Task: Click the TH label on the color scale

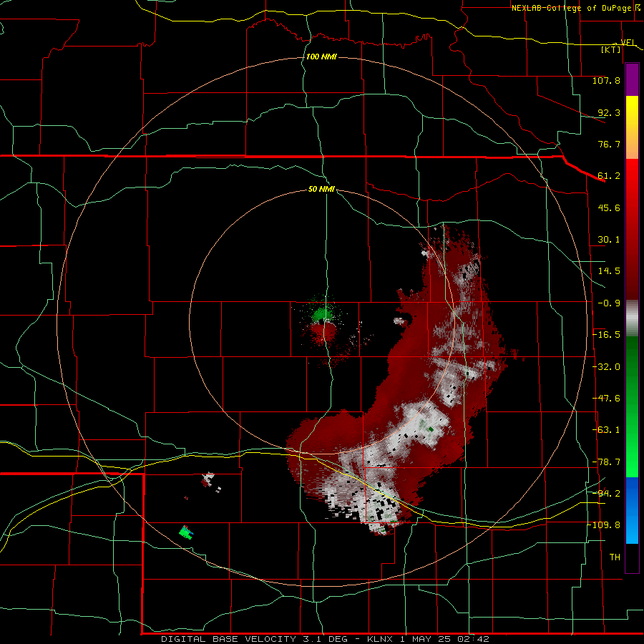Action: pos(615,557)
